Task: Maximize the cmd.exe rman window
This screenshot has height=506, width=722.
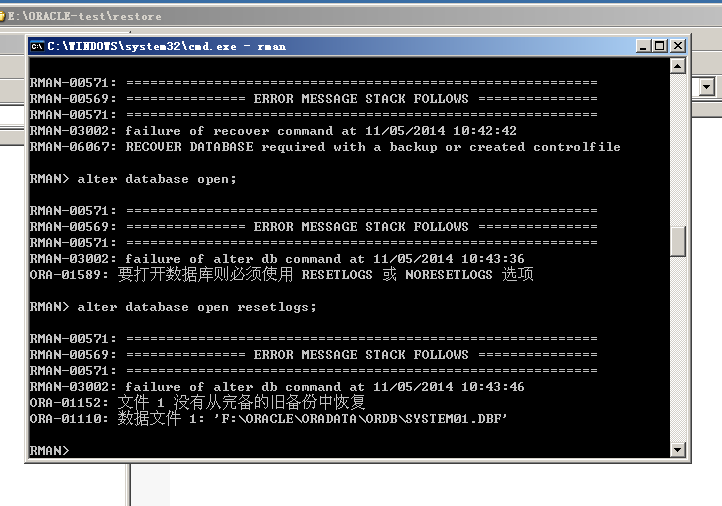Action: pyautogui.click(x=660, y=46)
